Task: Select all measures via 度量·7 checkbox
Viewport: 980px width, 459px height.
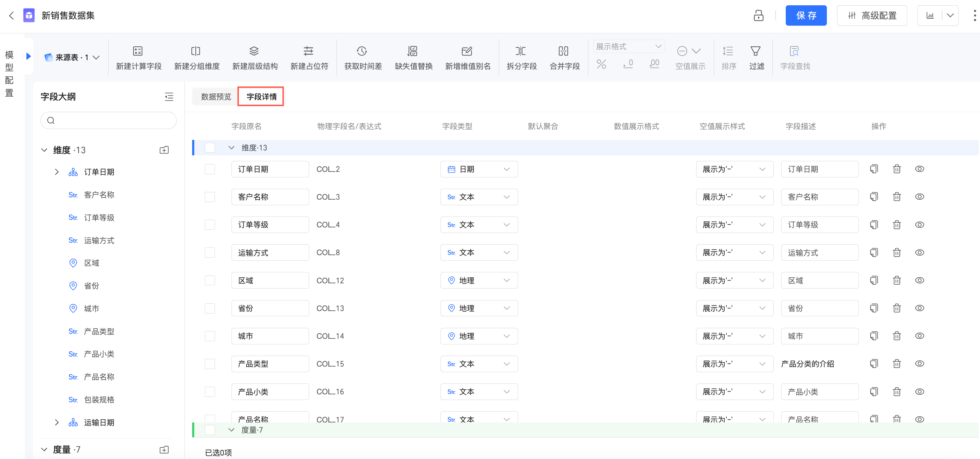Action: coord(210,430)
